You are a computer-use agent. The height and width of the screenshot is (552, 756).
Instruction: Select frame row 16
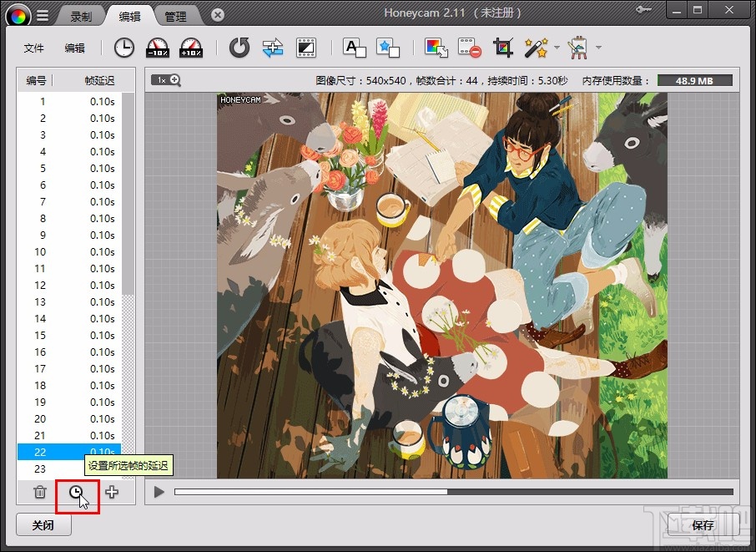(x=69, y=352)
